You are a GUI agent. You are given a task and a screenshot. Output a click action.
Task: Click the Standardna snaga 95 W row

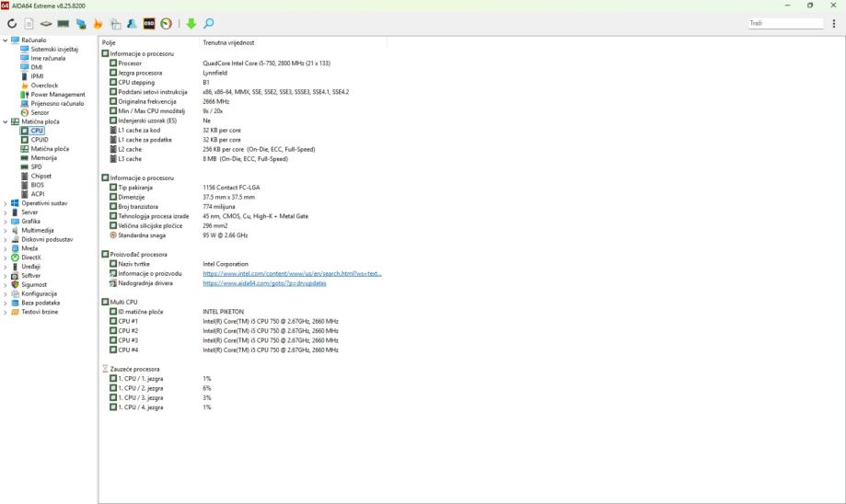tap(179, 235)
